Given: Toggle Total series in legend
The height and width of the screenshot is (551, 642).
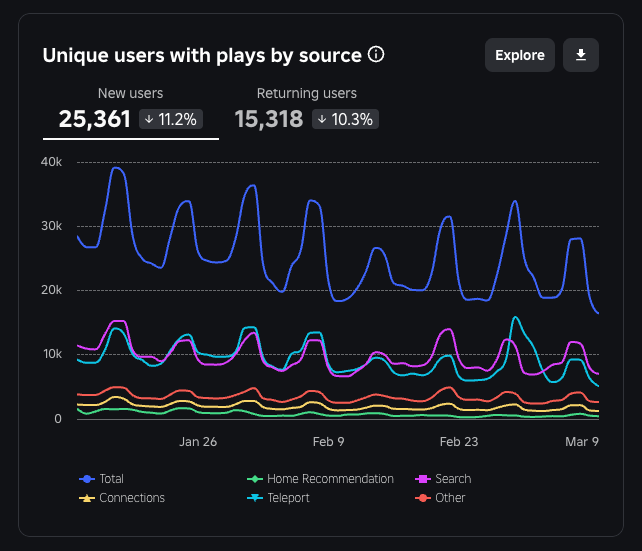Looking at the screenshot, I should 101,479.
